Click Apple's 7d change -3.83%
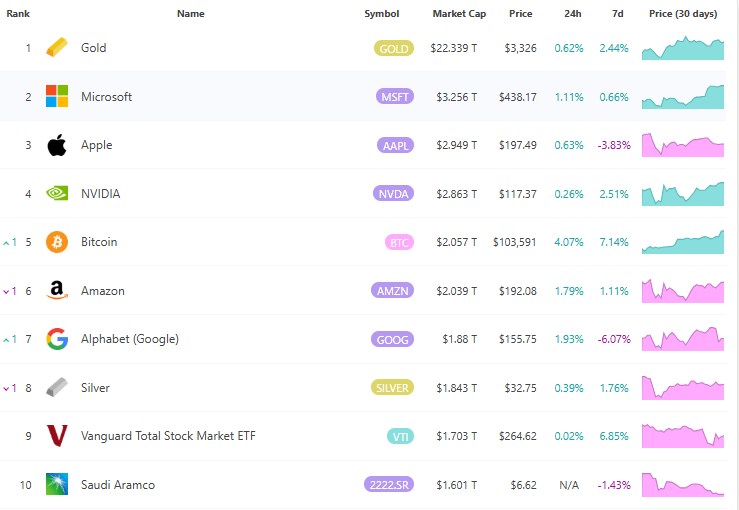 coord(614,145)
